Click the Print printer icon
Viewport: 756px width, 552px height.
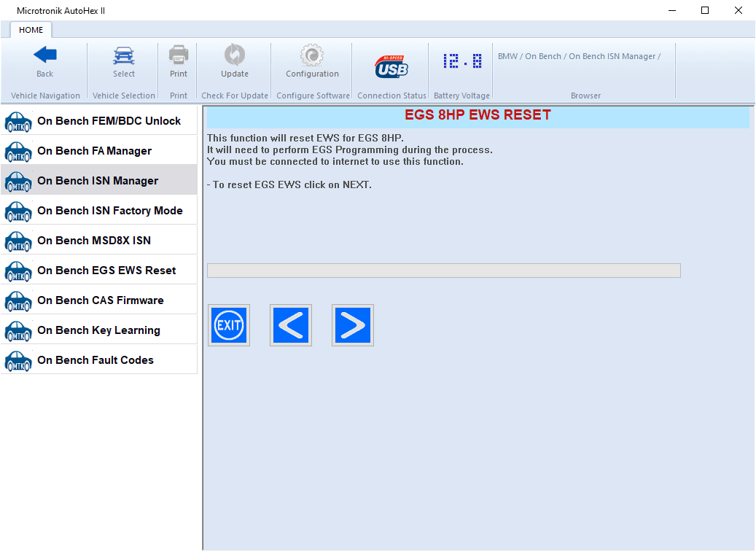point(179,55)
